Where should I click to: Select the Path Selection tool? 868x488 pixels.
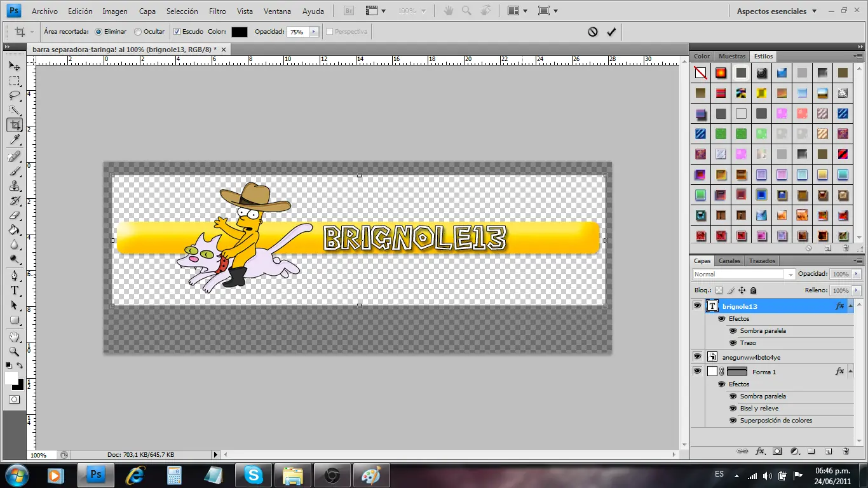point(14,305)
